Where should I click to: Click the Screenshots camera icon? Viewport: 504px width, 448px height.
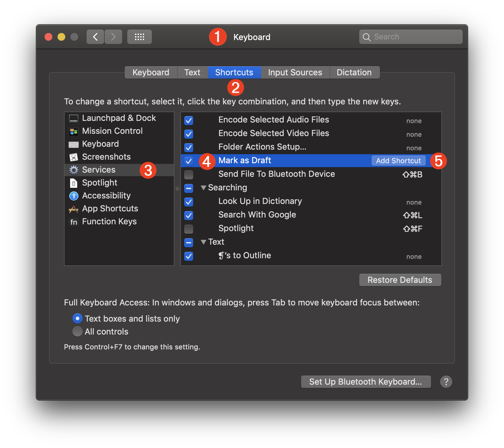click(74, 157)
